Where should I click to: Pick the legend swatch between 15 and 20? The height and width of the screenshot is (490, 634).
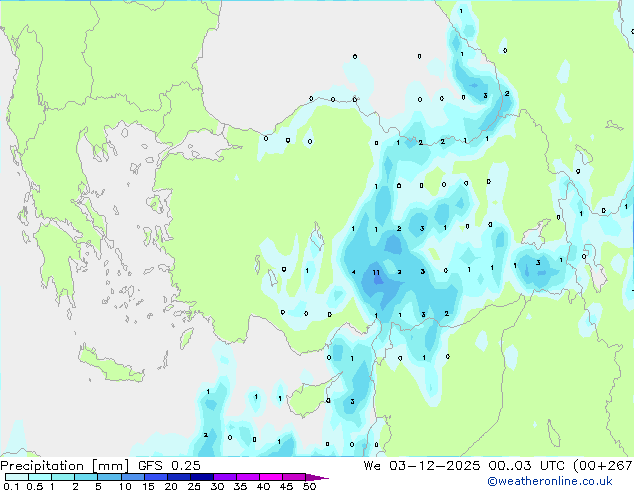click(x=156, y=477)
